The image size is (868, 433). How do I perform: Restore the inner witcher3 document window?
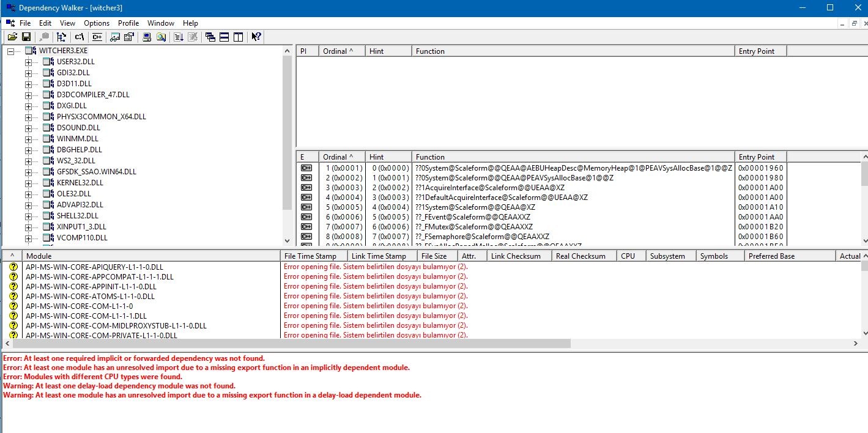(854, 23)
